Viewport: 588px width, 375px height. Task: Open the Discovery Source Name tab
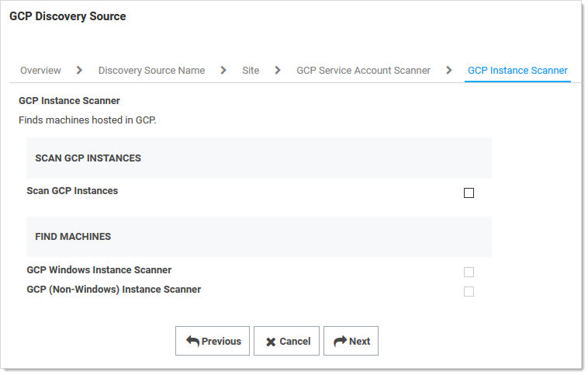(151, 71)
